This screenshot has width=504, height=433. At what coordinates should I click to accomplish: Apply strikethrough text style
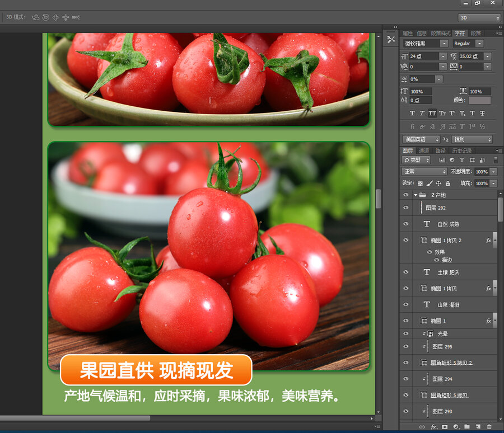[x=482, y=114]
